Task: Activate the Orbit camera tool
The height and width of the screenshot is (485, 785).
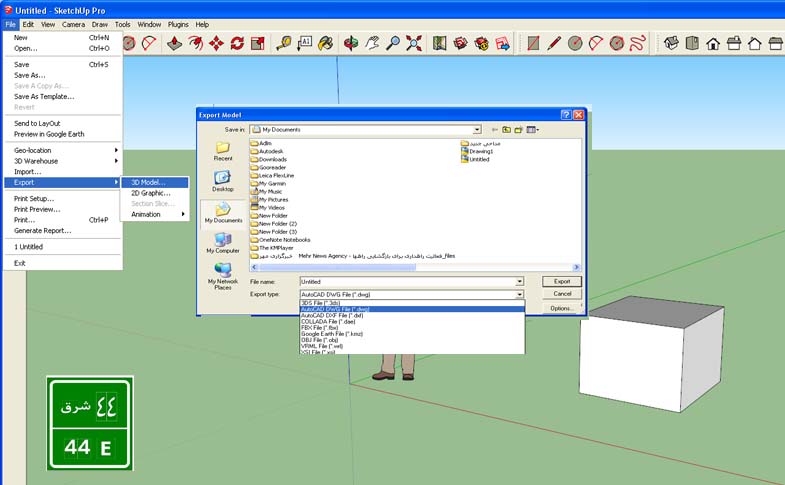Action: point(351,43)
